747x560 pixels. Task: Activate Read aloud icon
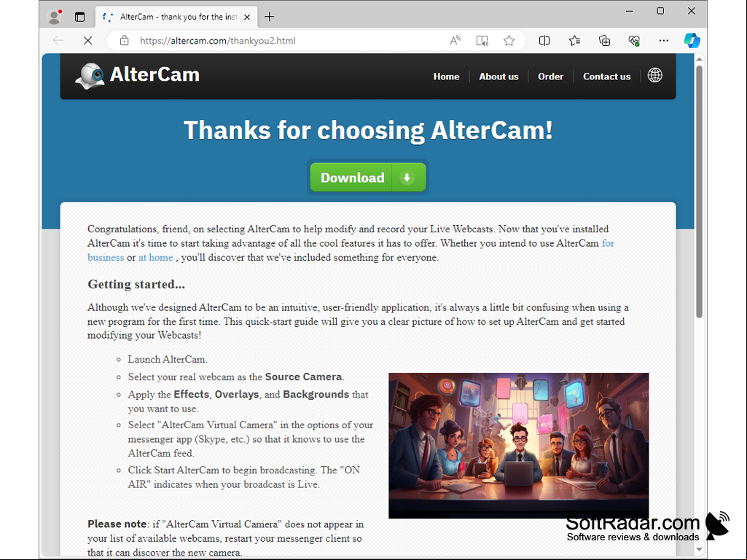455,41
